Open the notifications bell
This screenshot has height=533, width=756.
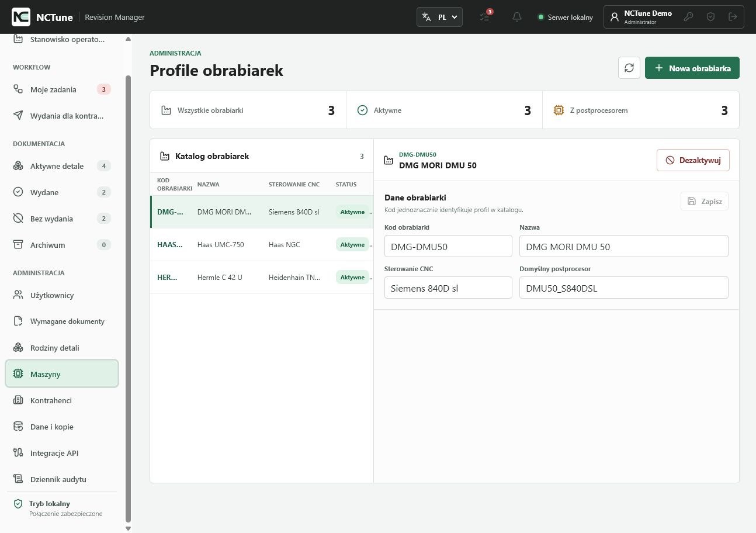(x=517, y=17)
